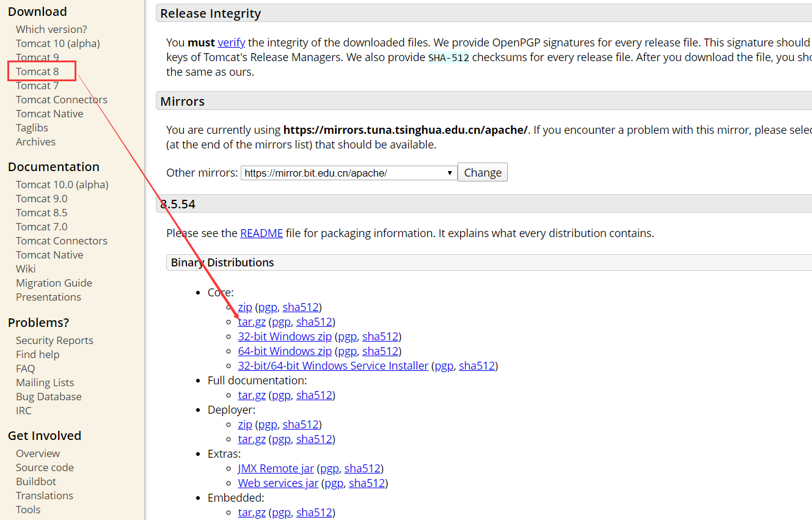The width and height of the screenshot is (812, 520).
Task: Open 'Which version?' in Download sidebar
Action: point(51,29)
